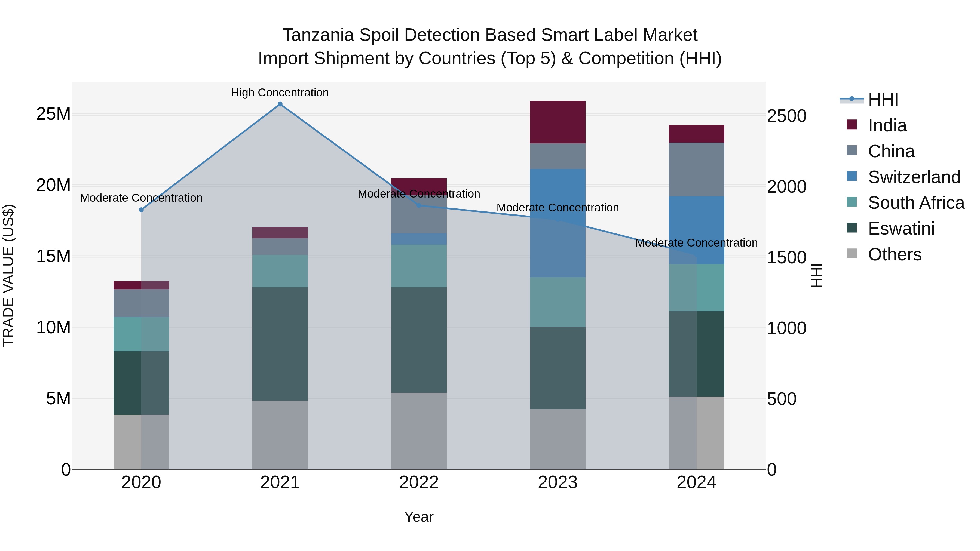Toggle the China legend entry
Viewport: 980px width, 551px height.
pos(881,151)
